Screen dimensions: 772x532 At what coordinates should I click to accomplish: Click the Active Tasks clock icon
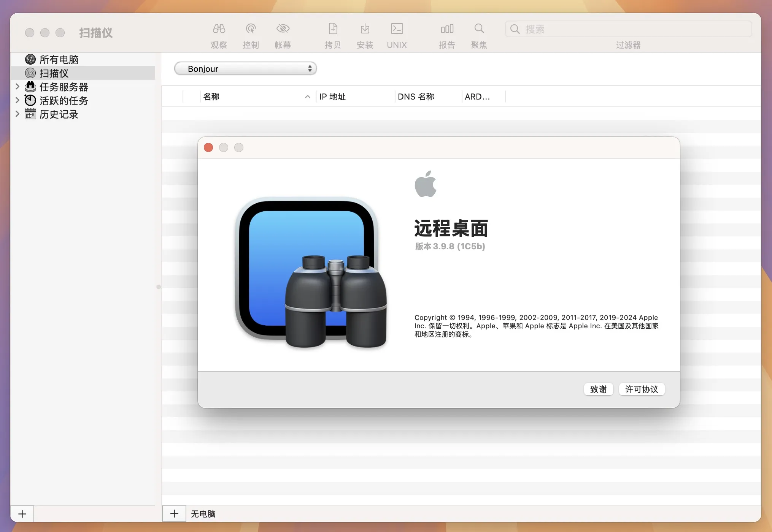(x=30, y=100)
